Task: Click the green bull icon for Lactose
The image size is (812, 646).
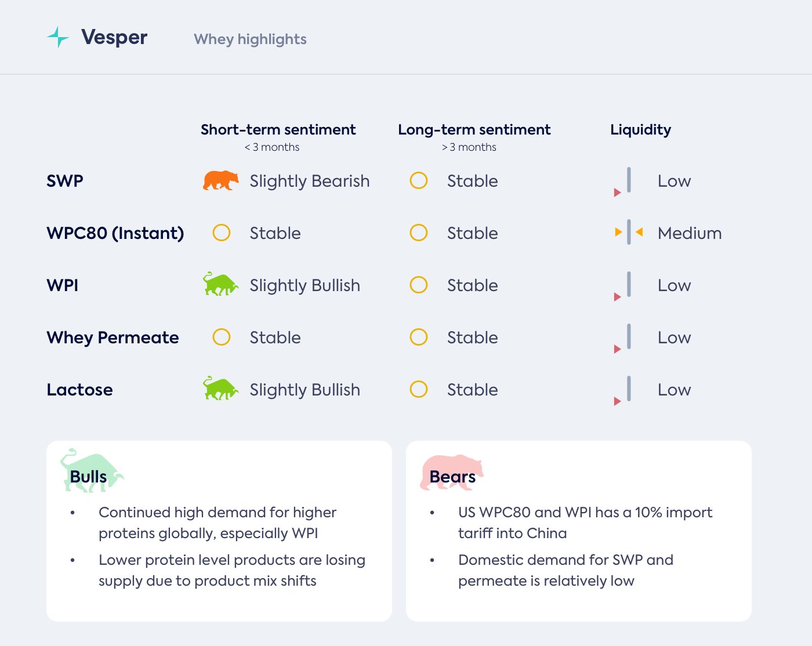Action: point(220,389)
